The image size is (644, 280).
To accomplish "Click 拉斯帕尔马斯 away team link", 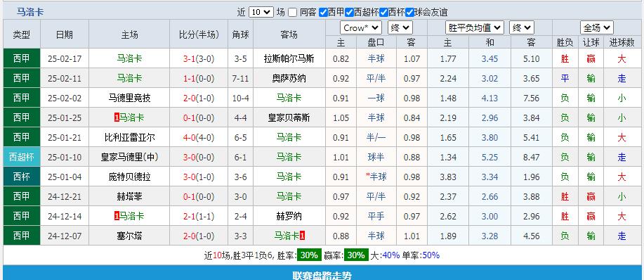I will 289,59.
